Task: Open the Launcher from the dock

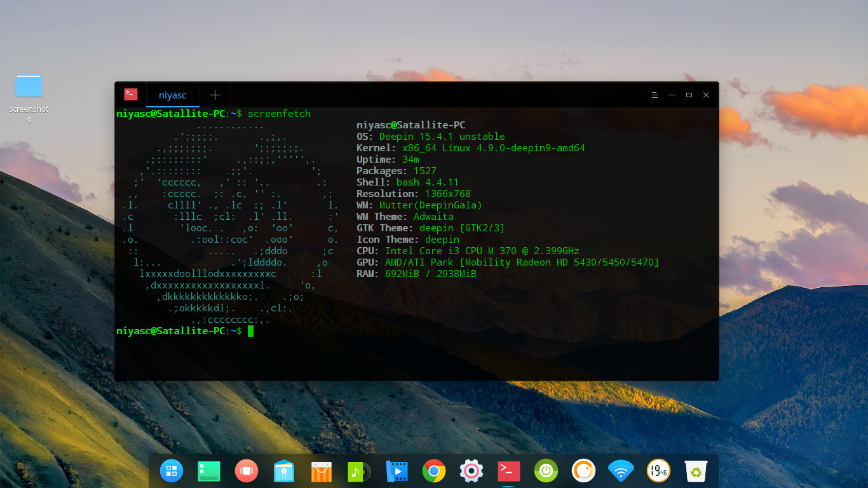Action: 172,471
